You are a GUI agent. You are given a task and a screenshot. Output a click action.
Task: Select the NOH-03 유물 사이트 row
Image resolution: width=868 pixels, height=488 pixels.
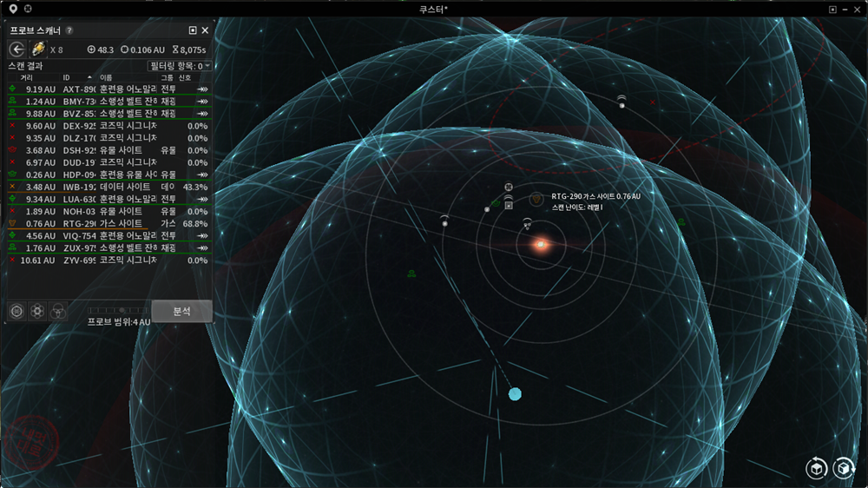(x=109, y=211)
